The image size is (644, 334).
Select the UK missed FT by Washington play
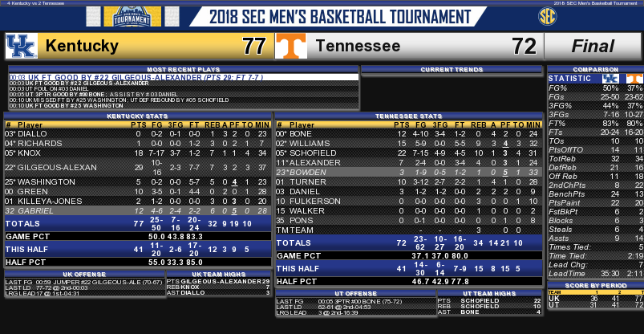(x=184, y=100)
